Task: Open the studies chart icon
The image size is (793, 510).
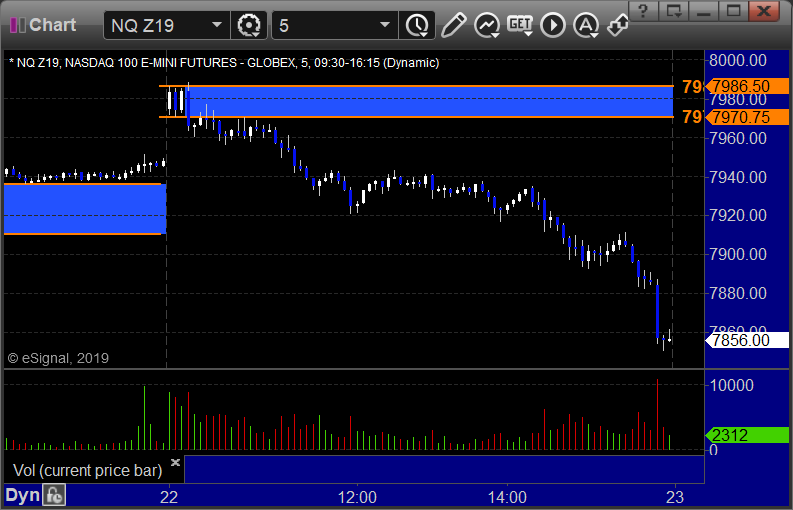Action: (487, 25)
